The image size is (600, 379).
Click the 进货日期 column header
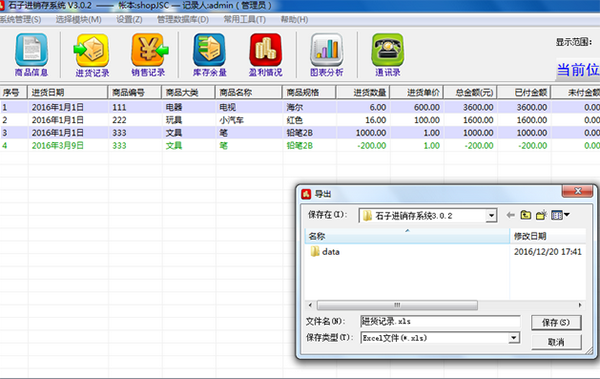pyautogui.click(x=68, y=92)
